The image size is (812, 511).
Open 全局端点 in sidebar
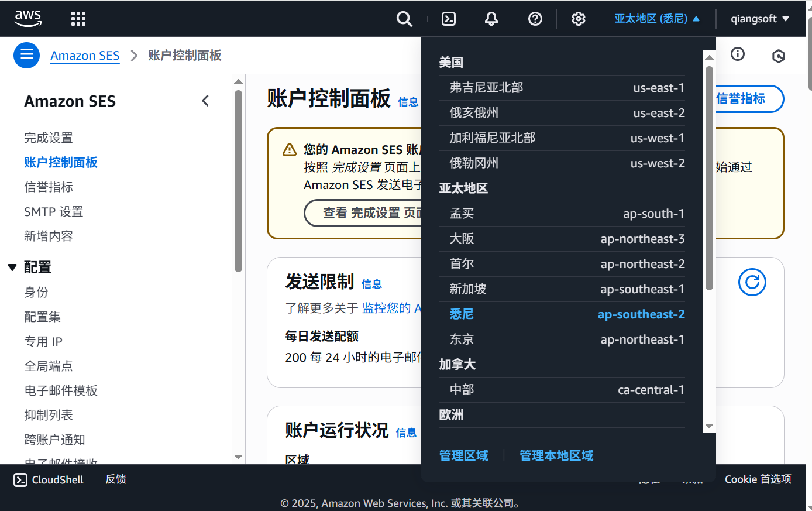tap(49, 366)
